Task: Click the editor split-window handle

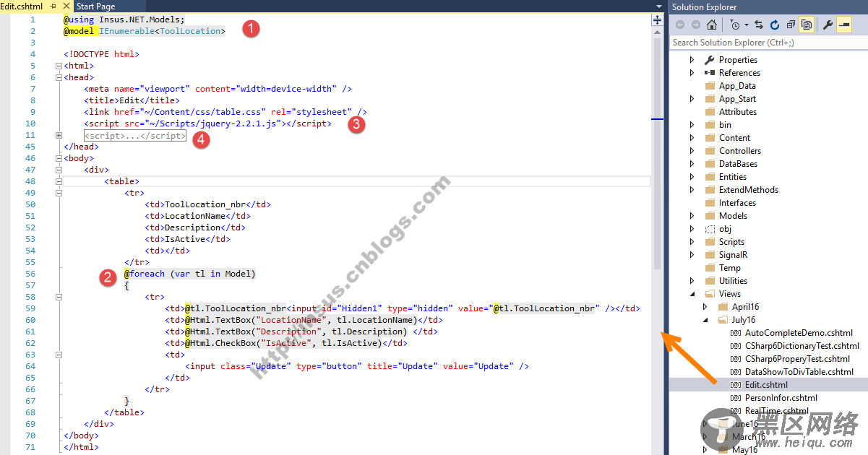Action: click(657, 19)
